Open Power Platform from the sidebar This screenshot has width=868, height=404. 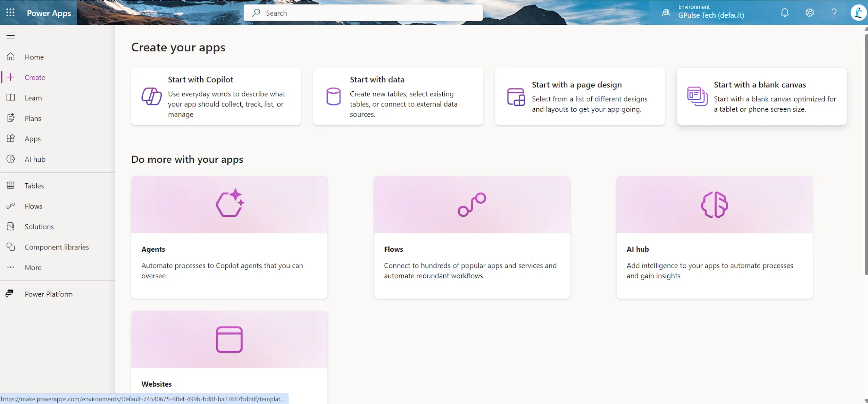(x=48, y=294)
